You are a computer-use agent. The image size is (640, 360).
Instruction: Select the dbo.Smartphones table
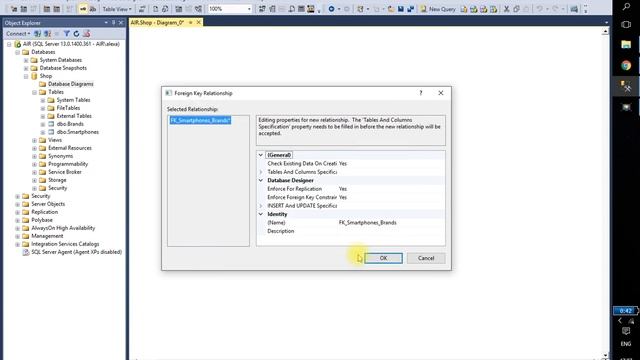[78, 132]
